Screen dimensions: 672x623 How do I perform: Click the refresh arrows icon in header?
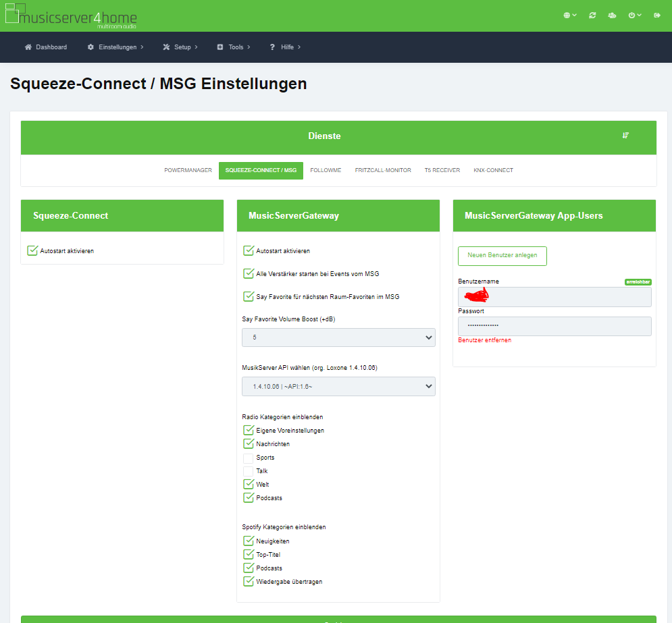[592, 15]
